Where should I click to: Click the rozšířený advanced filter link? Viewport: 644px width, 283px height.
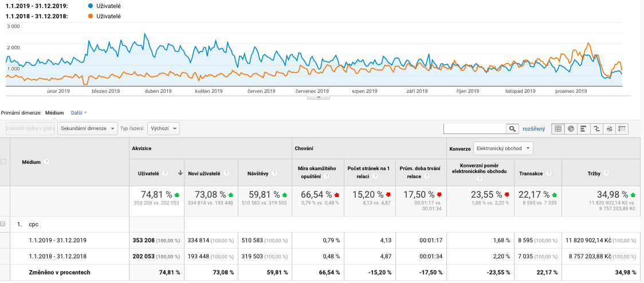533,129
